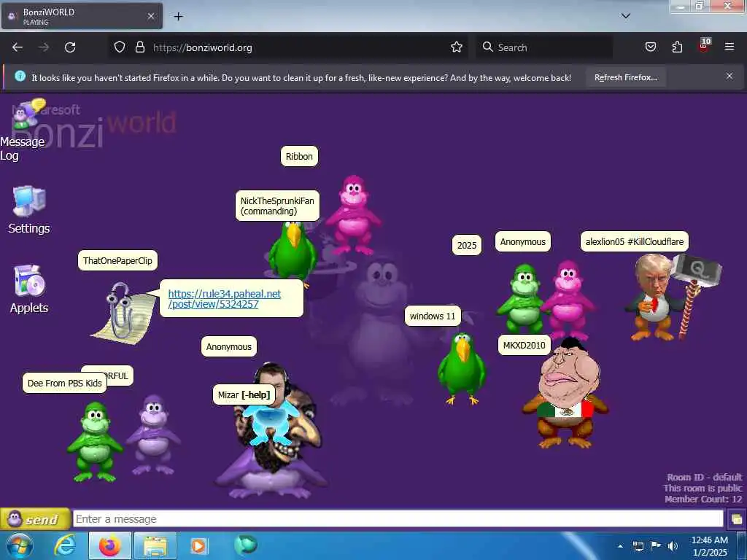Bookmark this page with the star

(457, 47)
